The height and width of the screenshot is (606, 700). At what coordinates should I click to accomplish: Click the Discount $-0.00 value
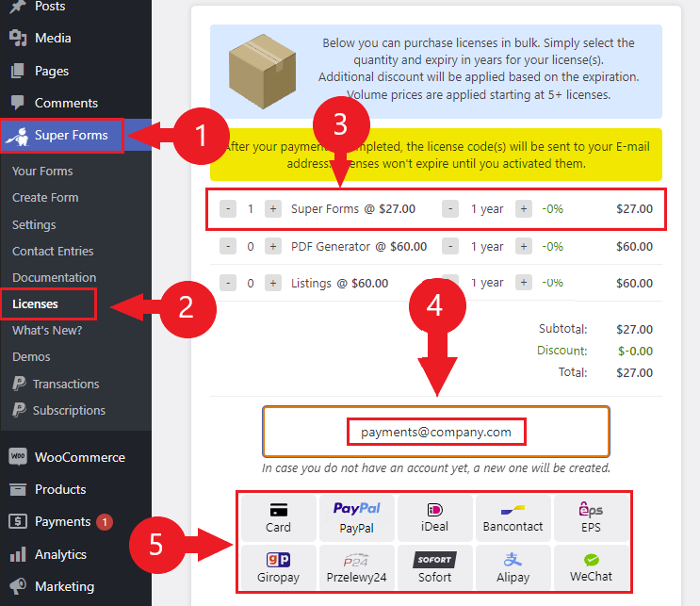click(x=635, y=351)
